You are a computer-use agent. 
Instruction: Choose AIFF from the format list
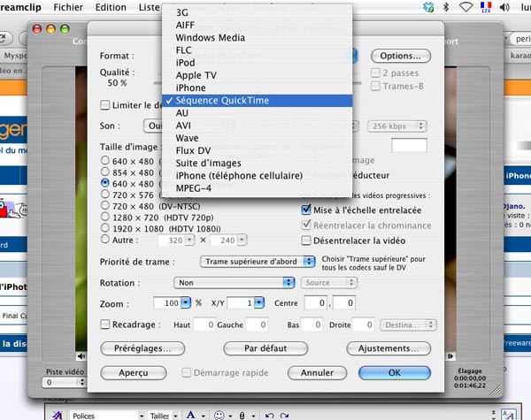[257, 25]
